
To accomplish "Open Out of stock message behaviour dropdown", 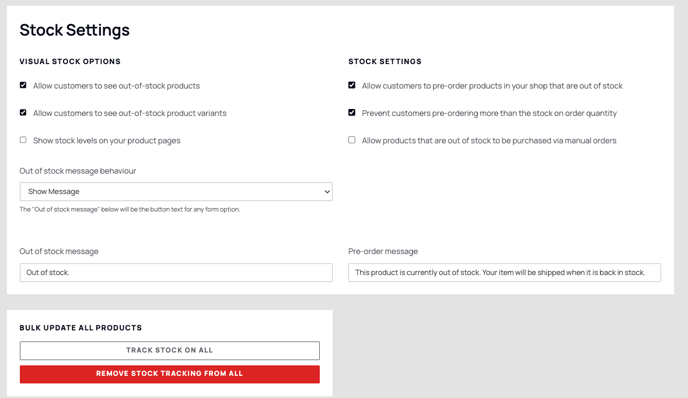I will pos(176,192).
